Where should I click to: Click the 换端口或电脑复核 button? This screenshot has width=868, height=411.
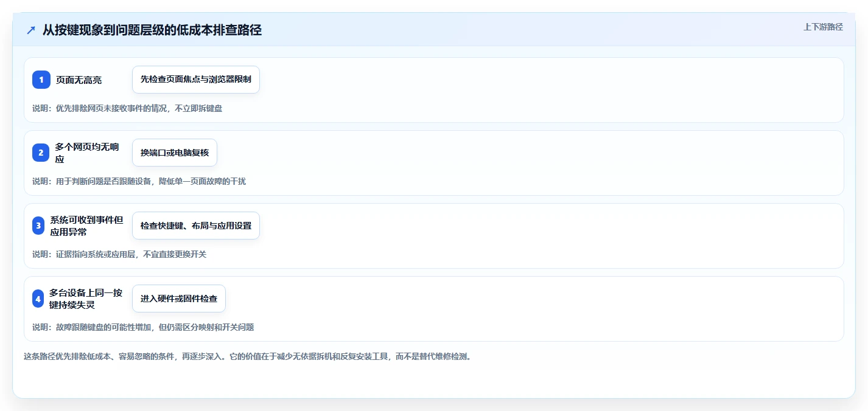(175, 153)
